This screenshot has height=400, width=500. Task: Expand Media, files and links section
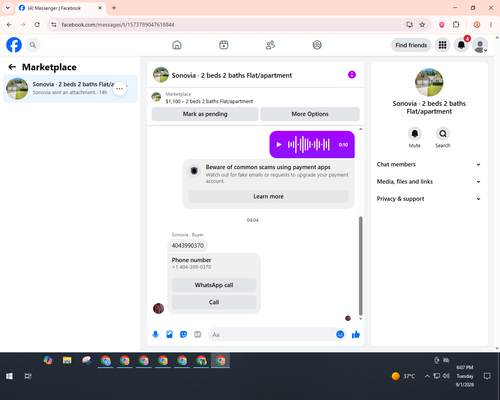tap(429, 182)
